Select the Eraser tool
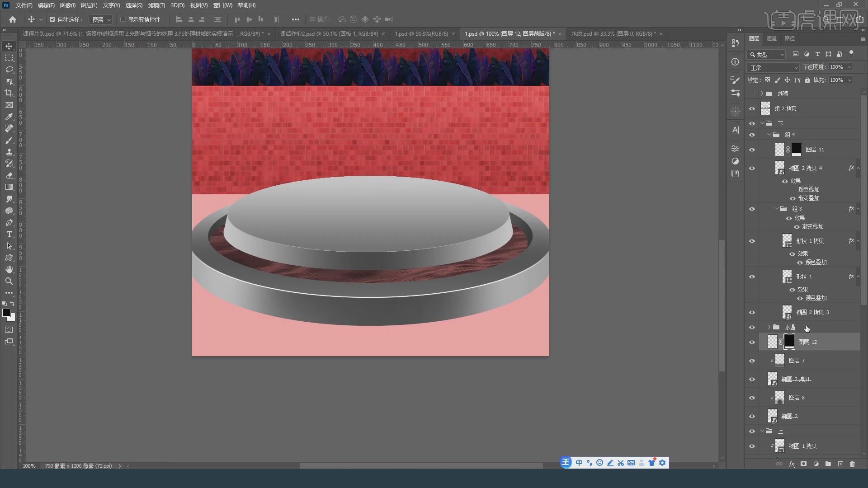868x488 pixels. click(9, 175)
